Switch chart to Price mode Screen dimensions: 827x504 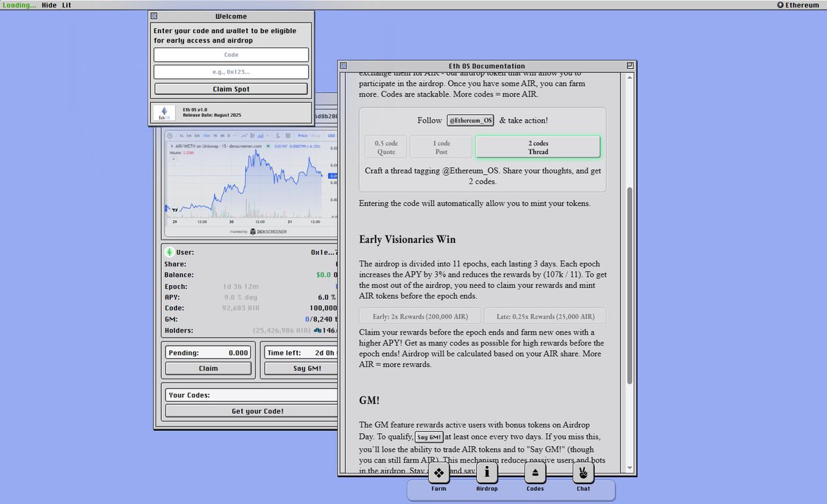tap(303, 136)
